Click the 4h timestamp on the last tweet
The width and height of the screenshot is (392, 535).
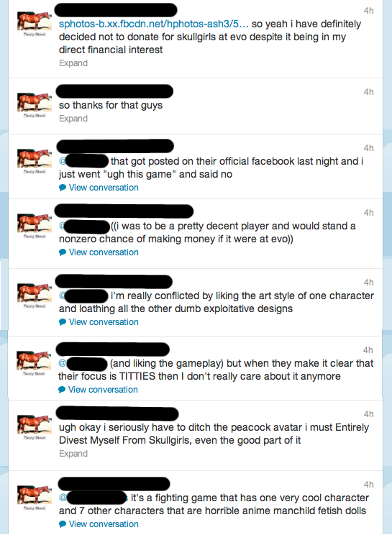pyautogui.click(x=368, y=485)
